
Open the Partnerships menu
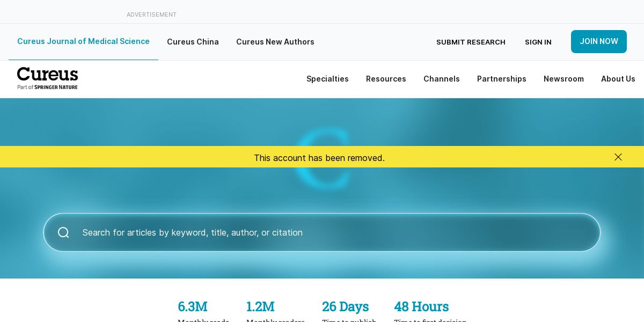click(x=502, y=79)
